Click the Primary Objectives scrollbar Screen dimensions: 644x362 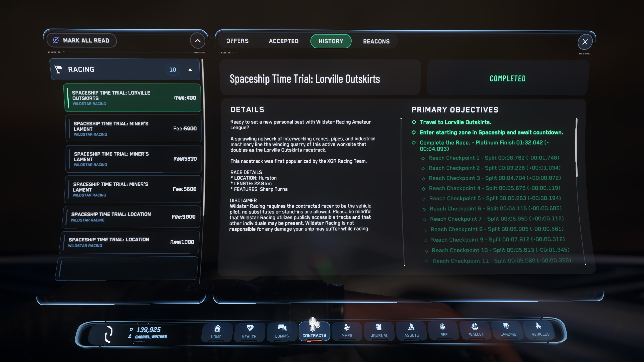click(576, 148)
